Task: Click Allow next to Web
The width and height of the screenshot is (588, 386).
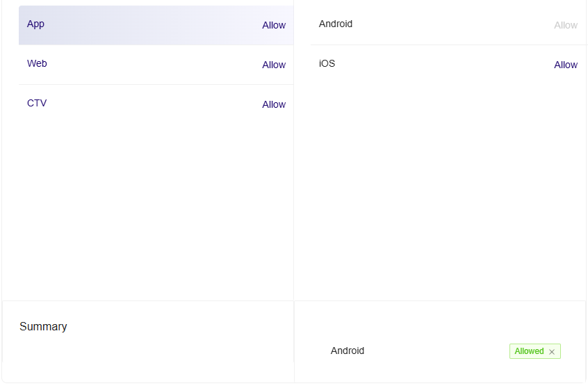Action: [274, 65]
